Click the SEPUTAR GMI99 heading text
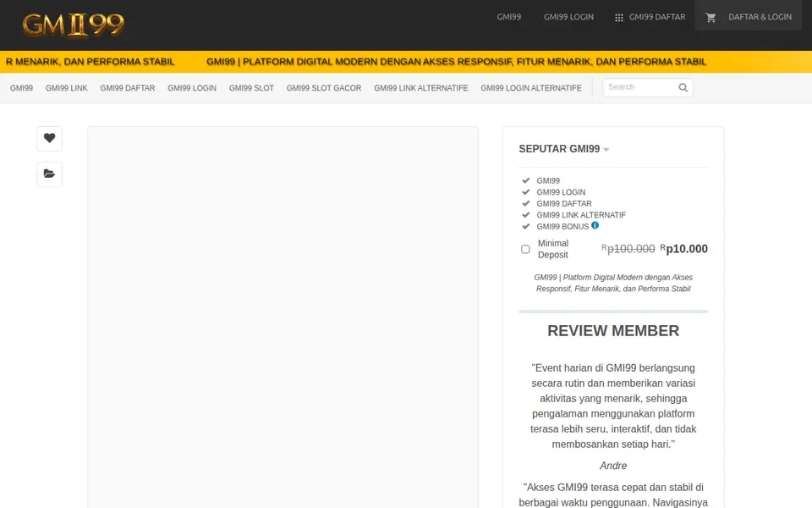Screen dimensions: 812x508 tap(559, 149)
